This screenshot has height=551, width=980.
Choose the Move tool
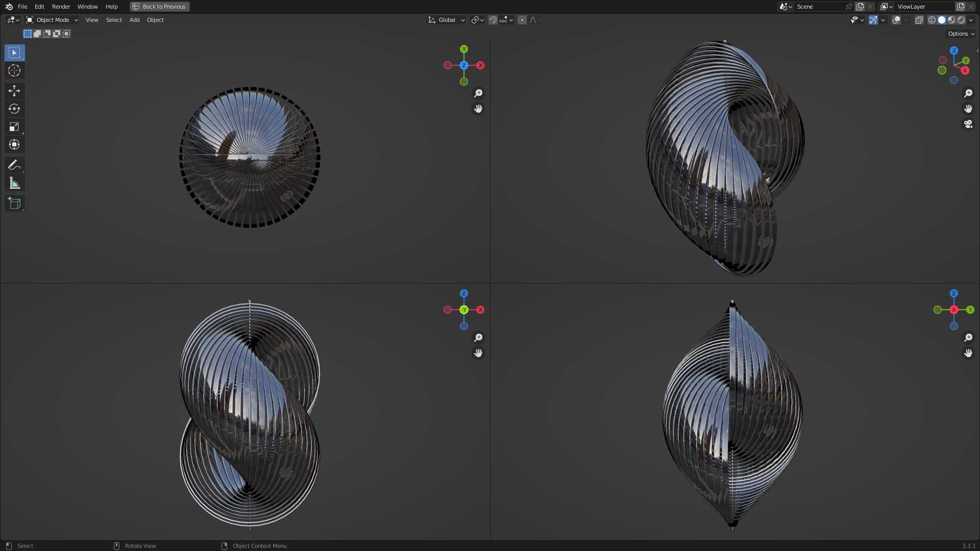14,91
